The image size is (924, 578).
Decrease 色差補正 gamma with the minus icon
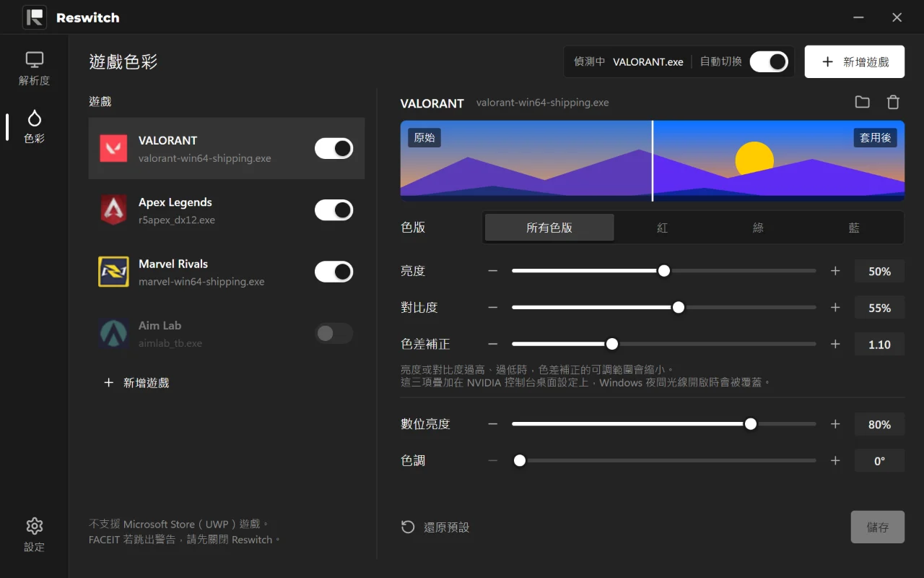pos(493,344)
